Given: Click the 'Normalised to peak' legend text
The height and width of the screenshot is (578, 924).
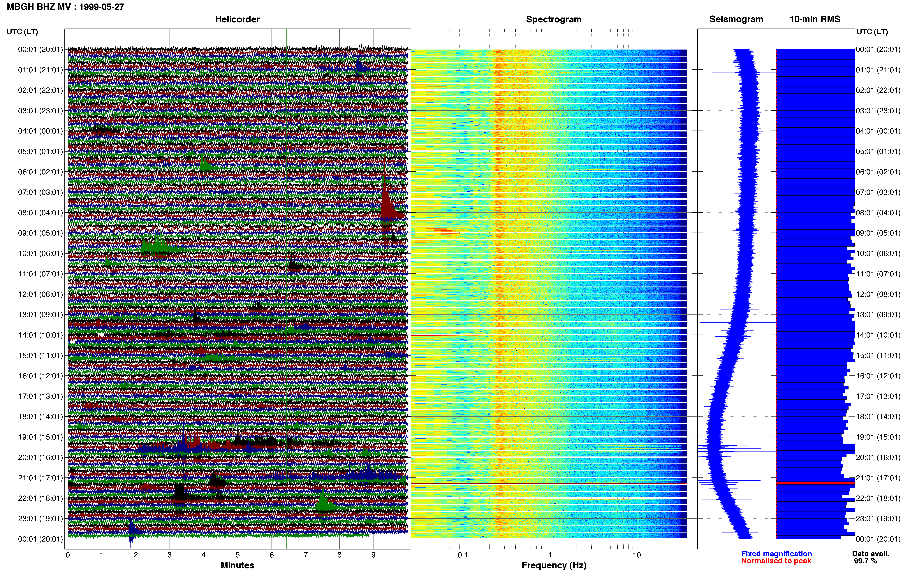Looking at the screenshot, I should [x=776, y=561].
